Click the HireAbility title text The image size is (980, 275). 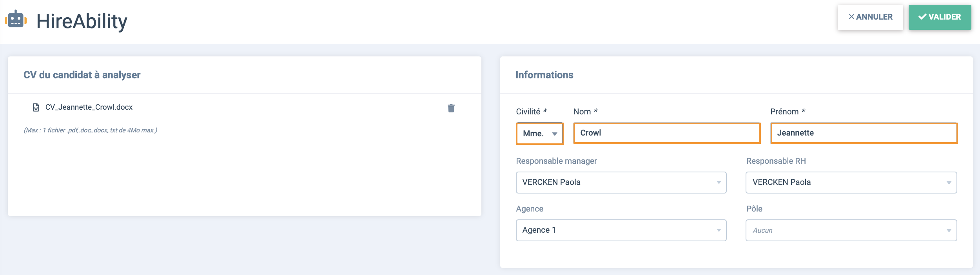82,21
